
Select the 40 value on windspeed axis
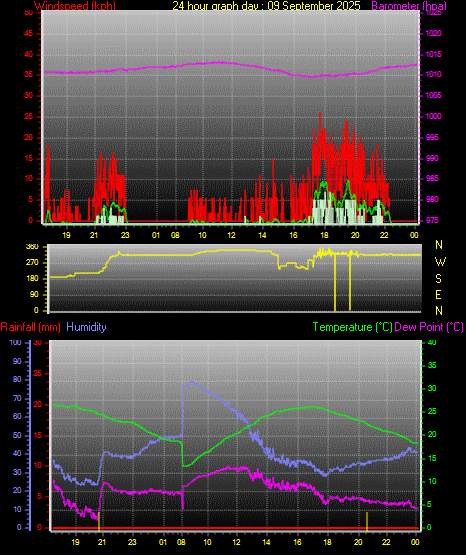tap(28, 54)
